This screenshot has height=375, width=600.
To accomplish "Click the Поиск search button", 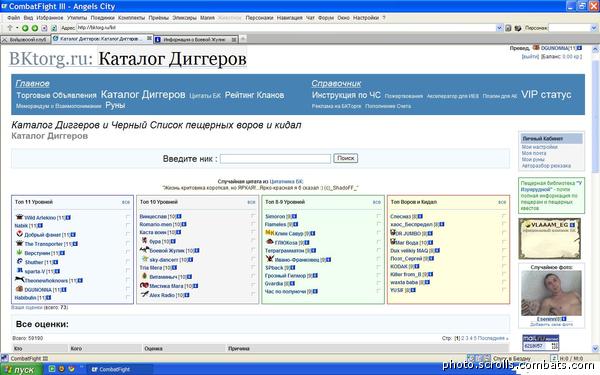I will pos(346,158).
